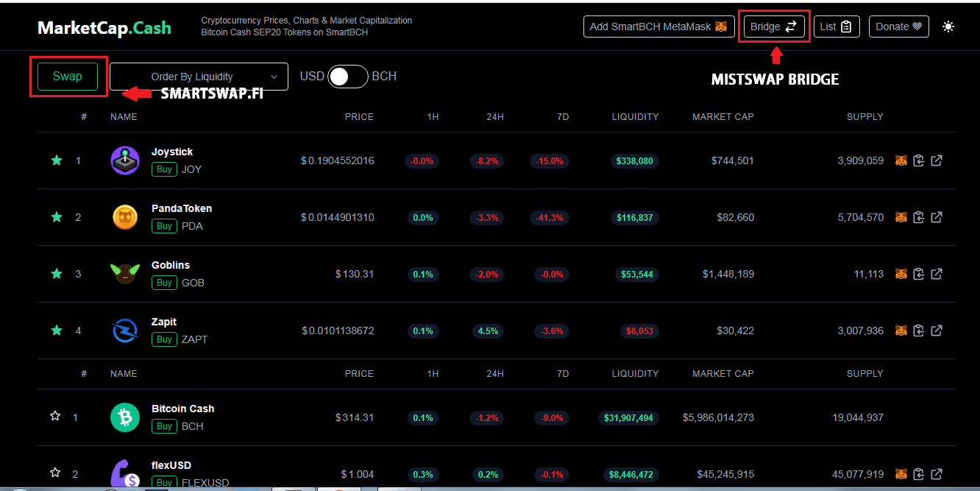Screen dimensions: 980x491
Task: Unfavorite Joystick with the star
Action: (57, 160)
